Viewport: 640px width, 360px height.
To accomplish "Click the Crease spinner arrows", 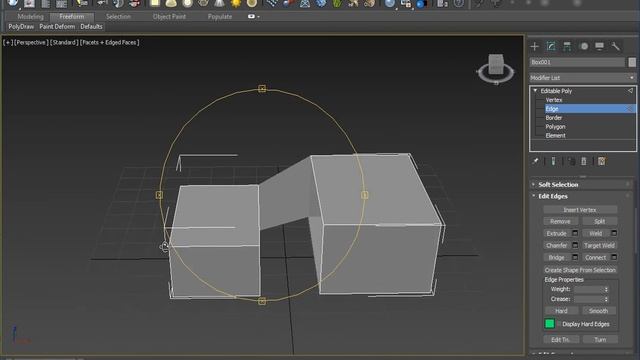I will pyautogui.click(x=606, y=300).
